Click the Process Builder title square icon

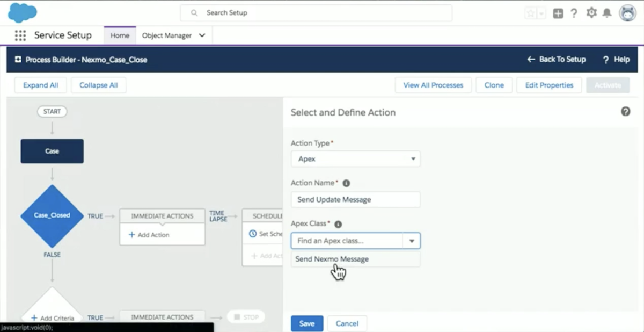click(18, 60)
